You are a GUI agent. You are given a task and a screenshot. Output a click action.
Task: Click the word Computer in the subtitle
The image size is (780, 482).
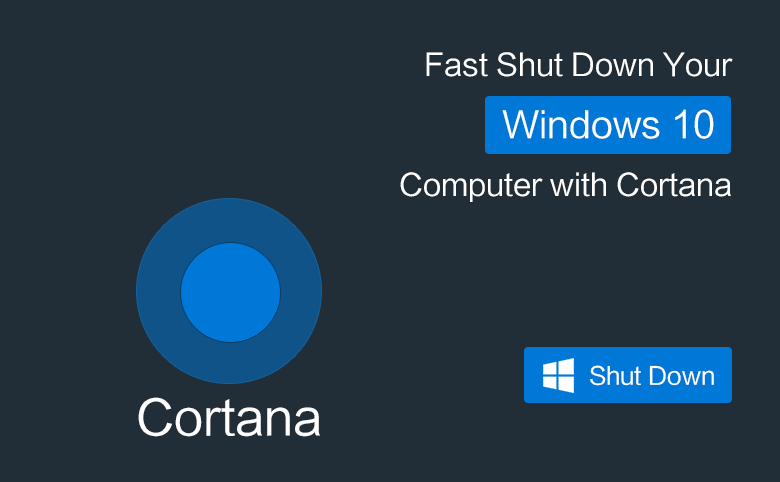coord(471,186)
